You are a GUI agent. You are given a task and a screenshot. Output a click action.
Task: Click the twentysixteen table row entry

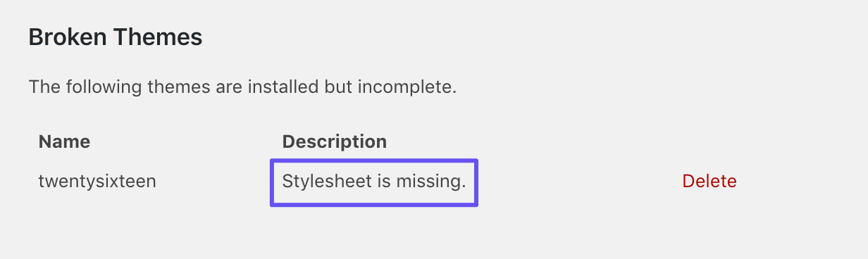pos(97,182)
